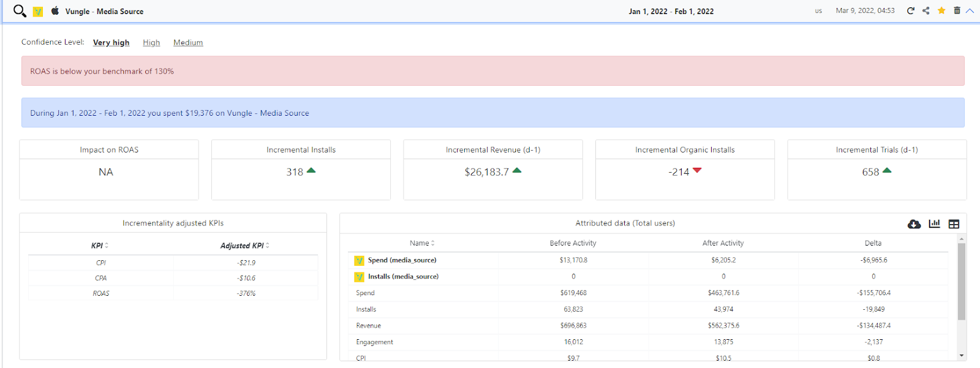Refresh the report with the reload icon

coord(911,11)
